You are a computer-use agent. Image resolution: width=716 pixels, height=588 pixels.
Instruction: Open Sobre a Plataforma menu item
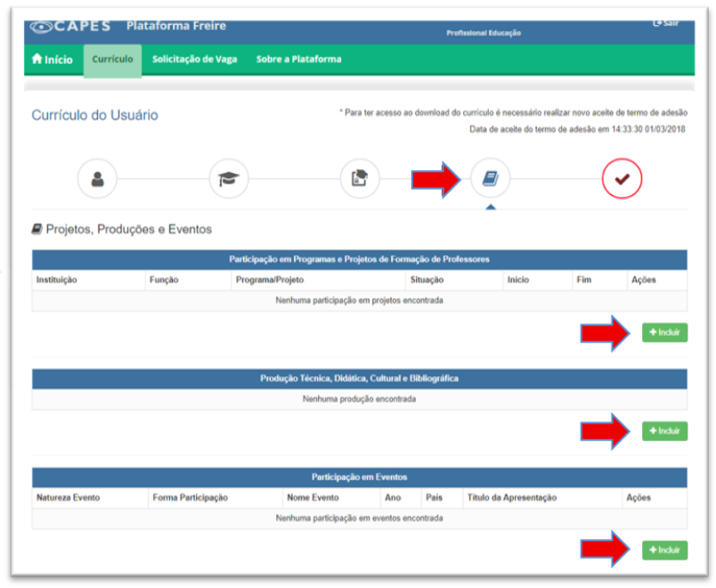[298, 60]
